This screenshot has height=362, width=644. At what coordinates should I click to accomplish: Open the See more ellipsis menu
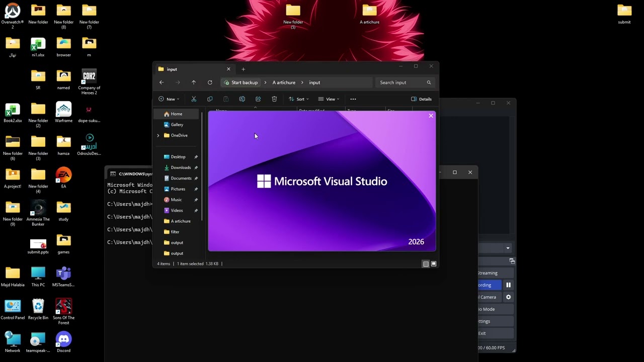(353, 99)
